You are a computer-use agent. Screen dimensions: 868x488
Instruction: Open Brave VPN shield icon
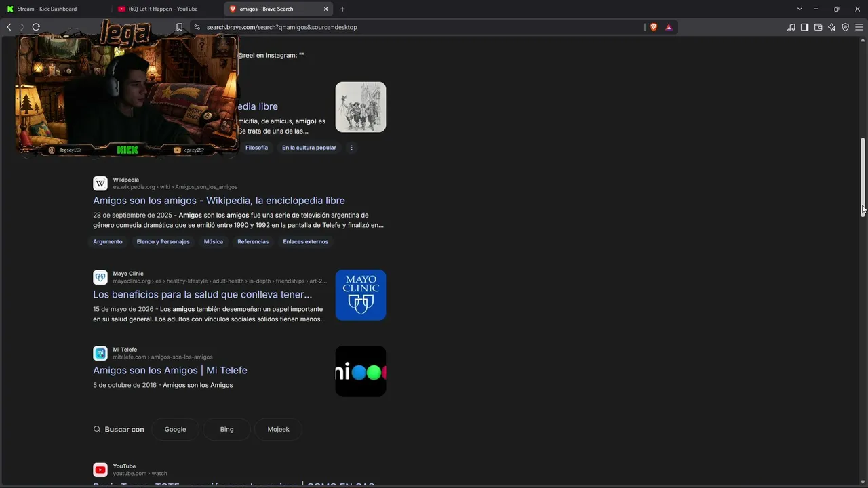coord(845,27)
